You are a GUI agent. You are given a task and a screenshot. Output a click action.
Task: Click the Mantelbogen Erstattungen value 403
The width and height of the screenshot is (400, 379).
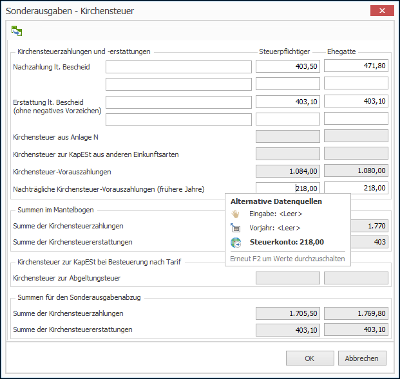(369, 242)
